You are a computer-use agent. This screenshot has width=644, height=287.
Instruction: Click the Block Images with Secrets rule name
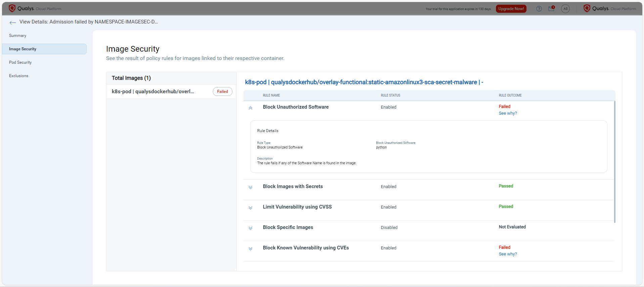pos(293,186)
